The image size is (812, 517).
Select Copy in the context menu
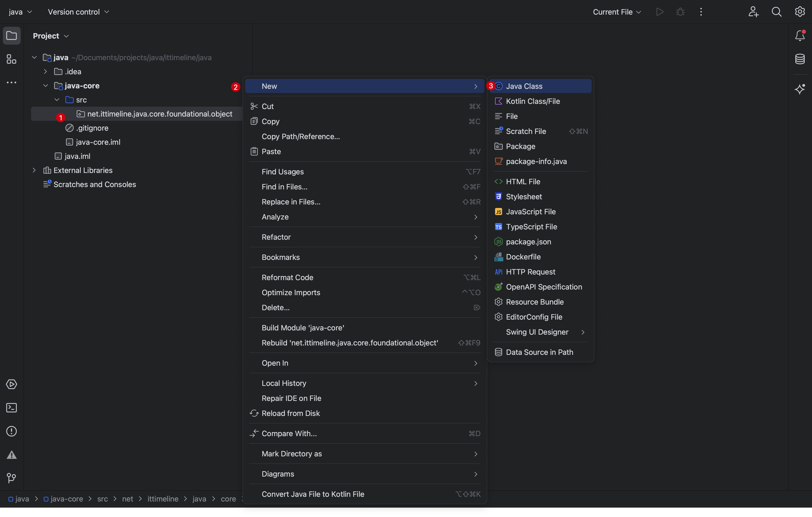tap(365, 121)
